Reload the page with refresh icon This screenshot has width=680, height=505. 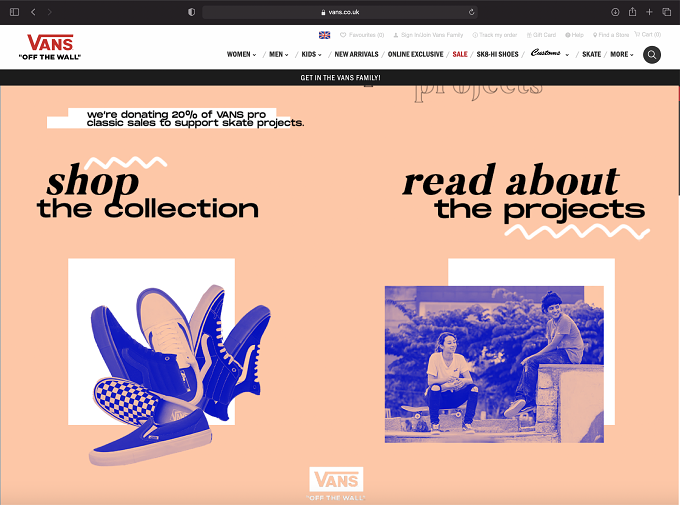tap(471, 12)
